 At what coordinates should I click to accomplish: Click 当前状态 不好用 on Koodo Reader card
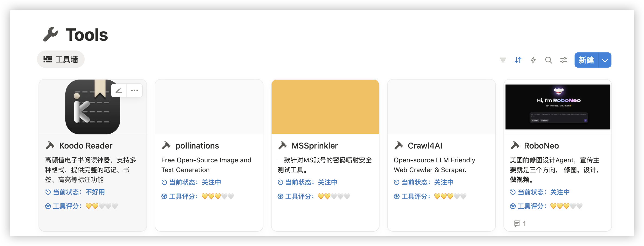[75, 192]
